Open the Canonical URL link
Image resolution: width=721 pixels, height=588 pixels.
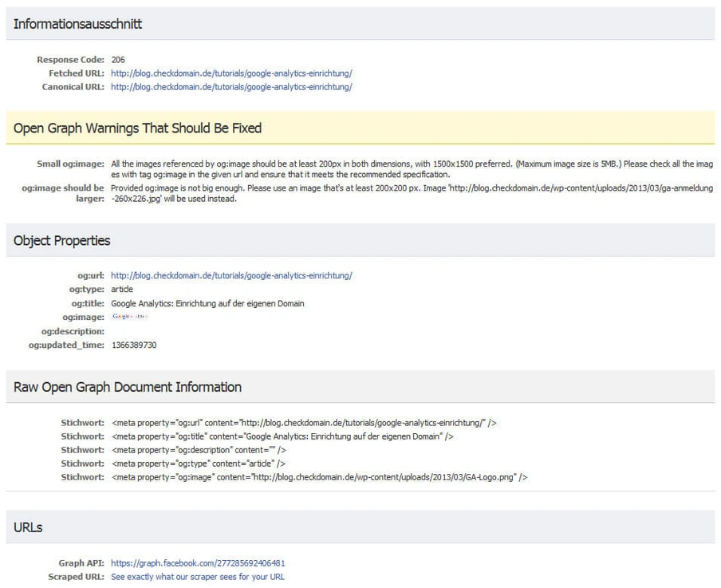pyautogui.click(x=231, y=87)
